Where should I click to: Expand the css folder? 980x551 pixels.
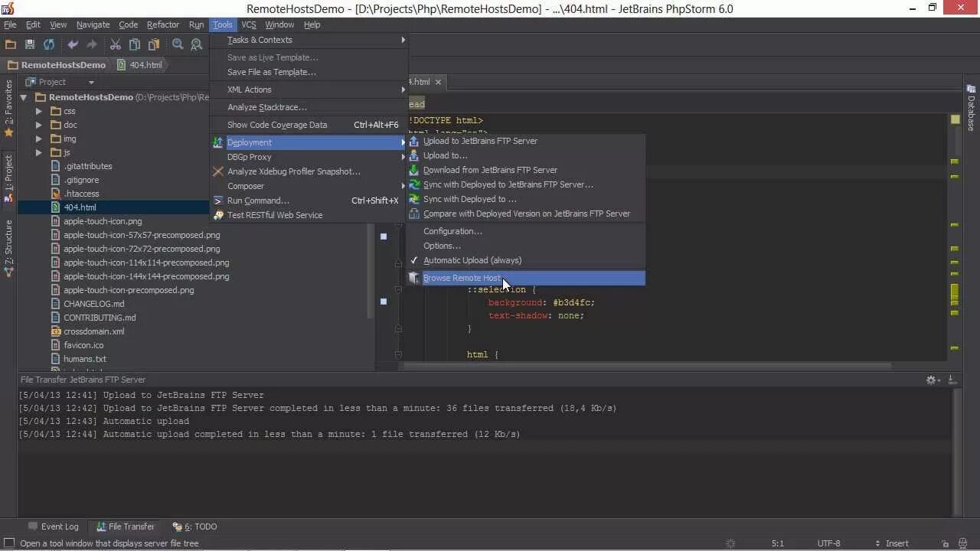point(38,111)
